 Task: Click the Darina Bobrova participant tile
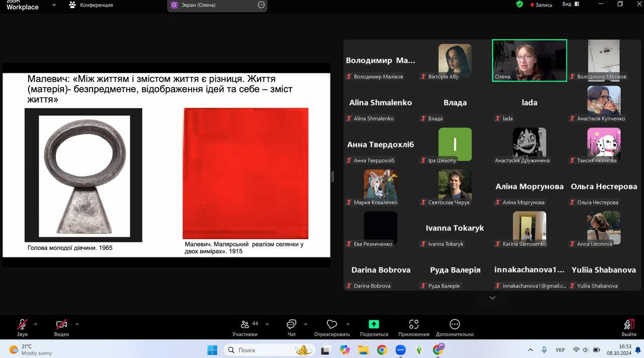(x=380, y=270)
